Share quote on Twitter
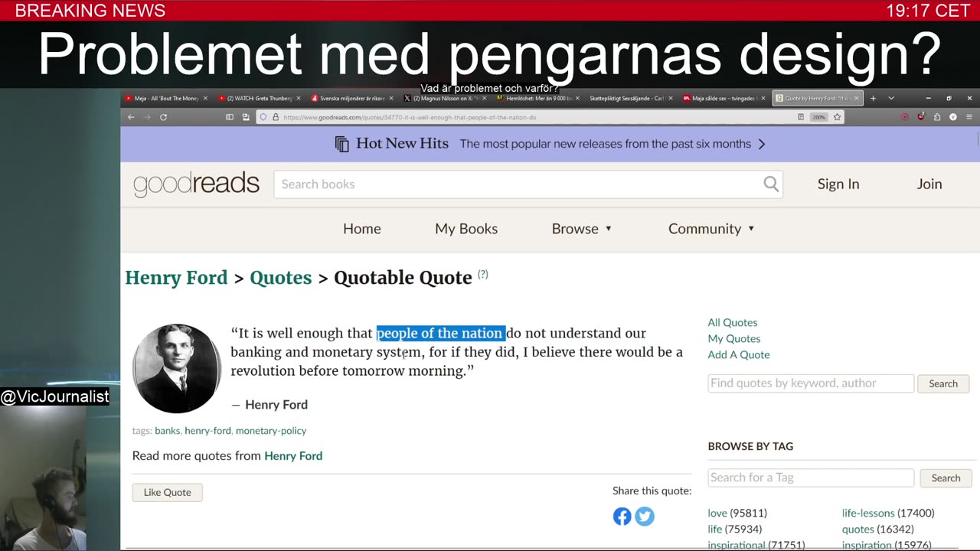The image size is (980, 551). [x=645, y=517]
